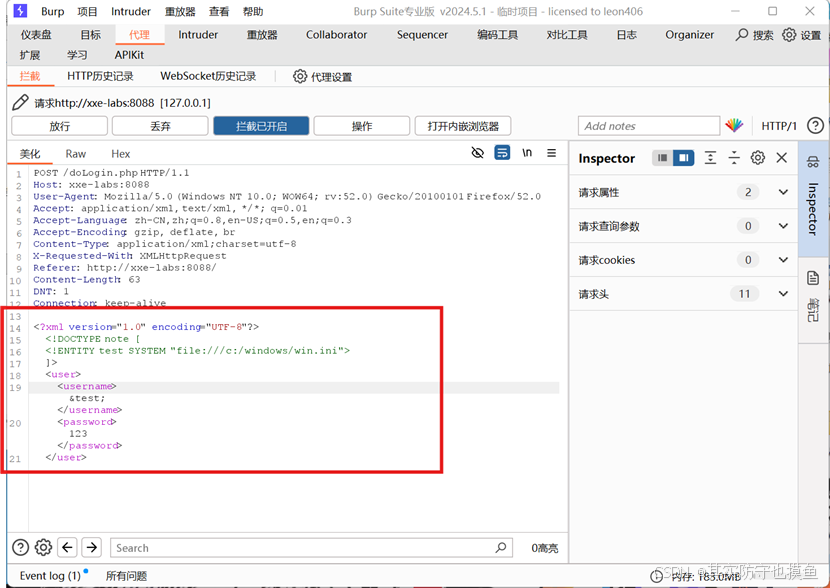Toggle the 拦截已开启 intercept button
830x588 pixels.
click(261, 126)
